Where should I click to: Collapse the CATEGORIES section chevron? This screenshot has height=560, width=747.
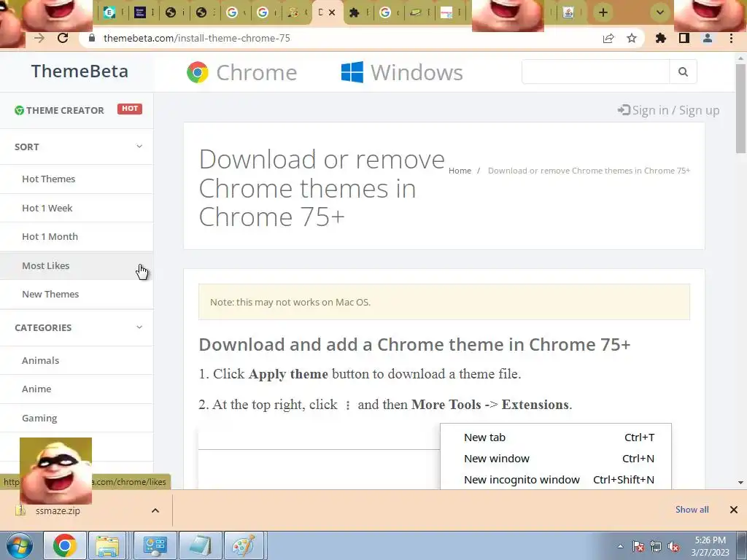click(x=139, y=327)
